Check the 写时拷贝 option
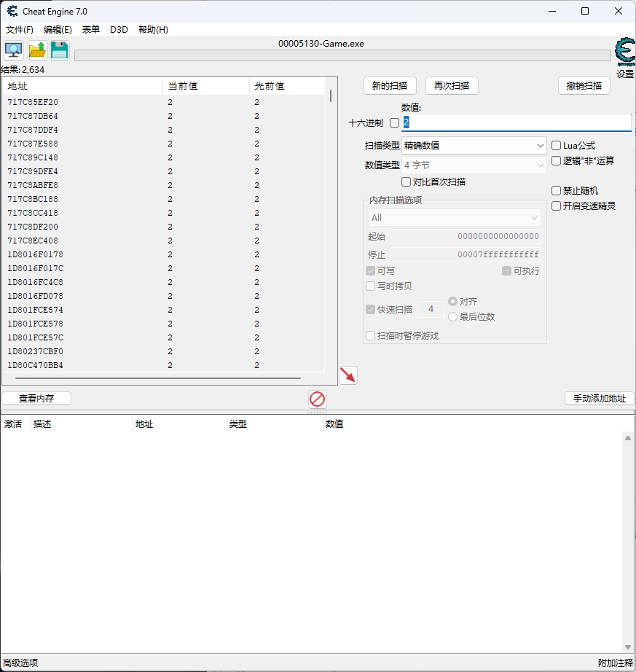The width and height of the screenshot is (636, 672). point(371,286)
